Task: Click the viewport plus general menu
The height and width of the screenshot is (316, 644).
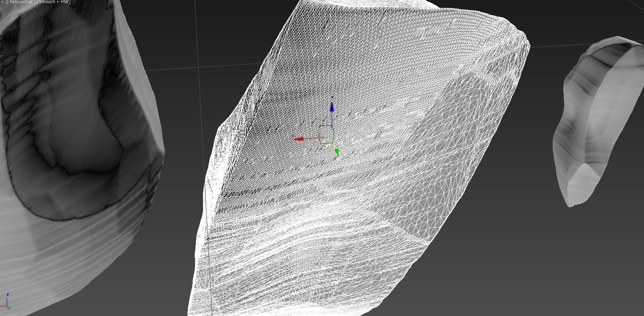Action: [x=2, y=2]
